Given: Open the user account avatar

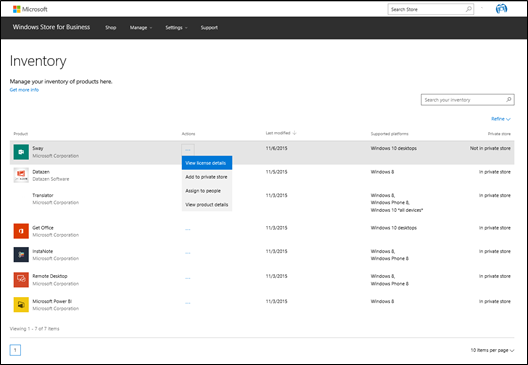Looking at the screenshot, I should (501, 9).
